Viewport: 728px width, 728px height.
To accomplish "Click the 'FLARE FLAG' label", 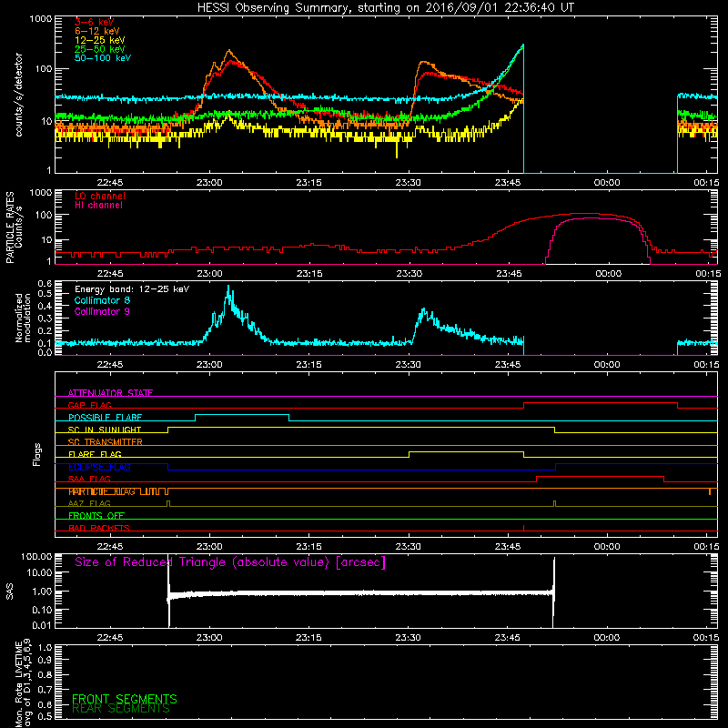I will click(95, 454).
